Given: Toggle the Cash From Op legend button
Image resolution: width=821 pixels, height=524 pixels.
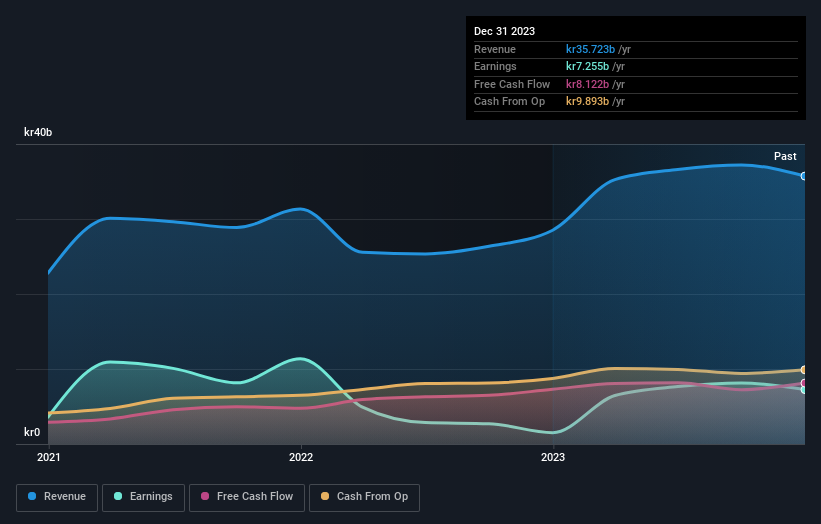Looking at the screenshot, I should (x=364, y=497).
